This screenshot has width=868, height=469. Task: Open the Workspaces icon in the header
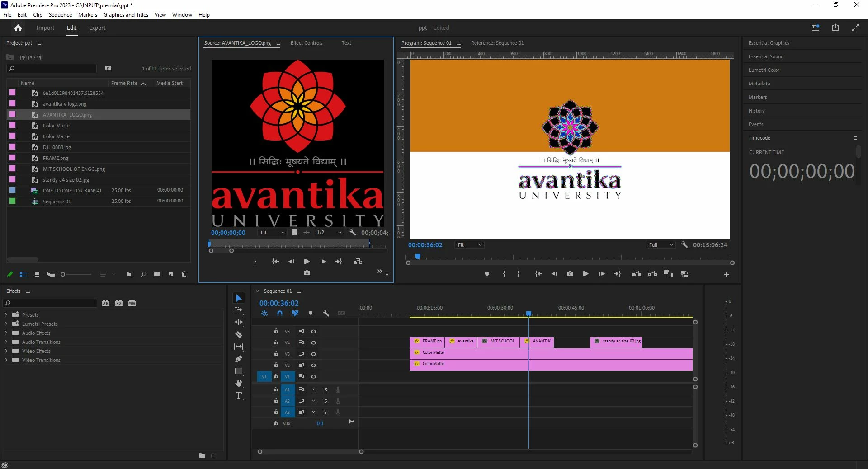(x=816, y=28)
